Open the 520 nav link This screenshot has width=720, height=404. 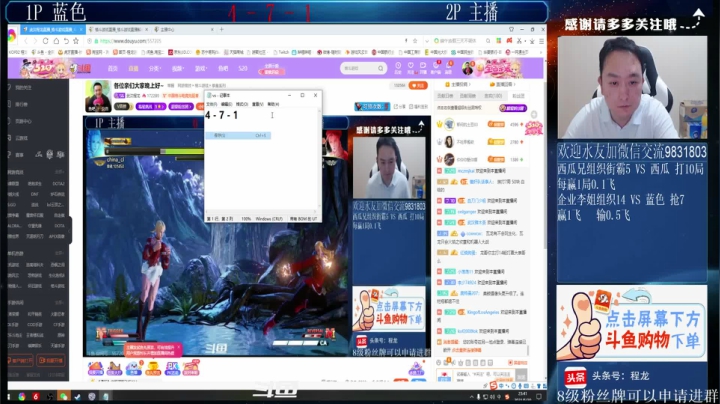tap(243, 68)
